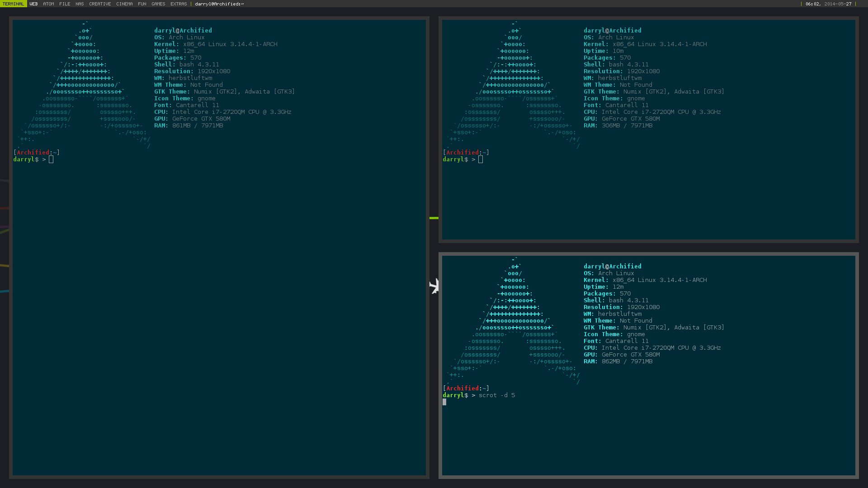Open the GAMES menu section
The width and height of the screenshot is (868, 488).
click(x=157, y=4)
